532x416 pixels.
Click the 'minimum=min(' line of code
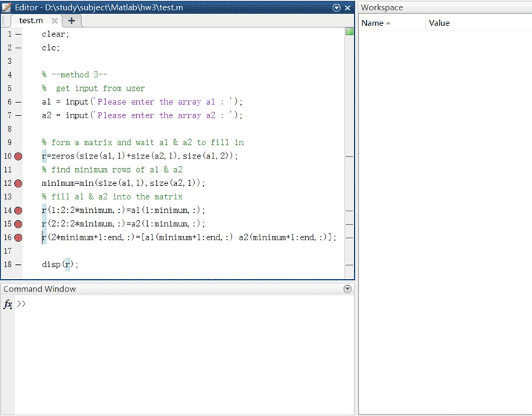(x=124, y=183)
